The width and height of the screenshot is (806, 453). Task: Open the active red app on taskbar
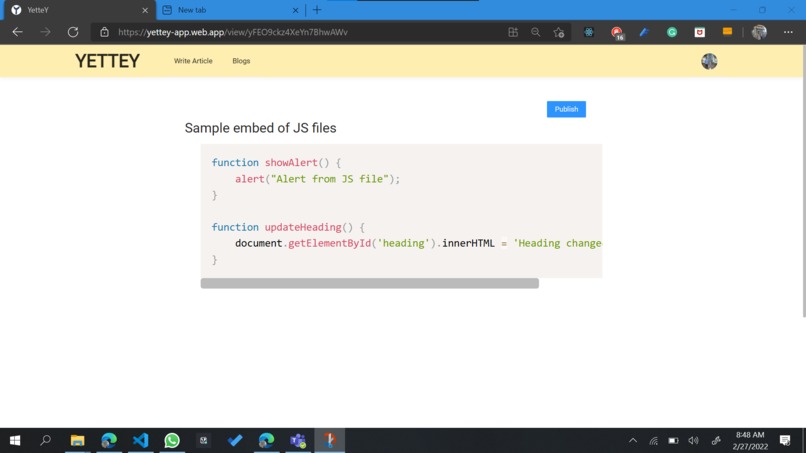click(x=329, y=441)
